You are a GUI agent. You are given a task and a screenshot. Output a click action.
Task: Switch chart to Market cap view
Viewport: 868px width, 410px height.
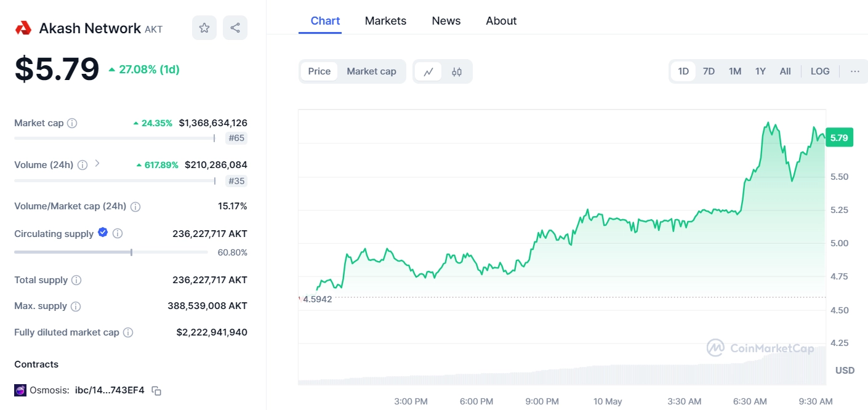click(371, 71)
